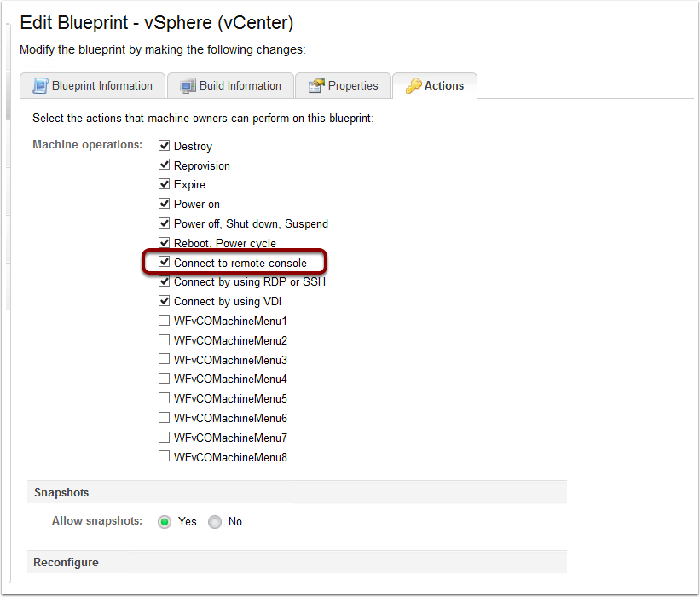Tick the WFvCOMachineMenu3 checkbox
This screenshot has width=700, height=597.
click(165, 359)
